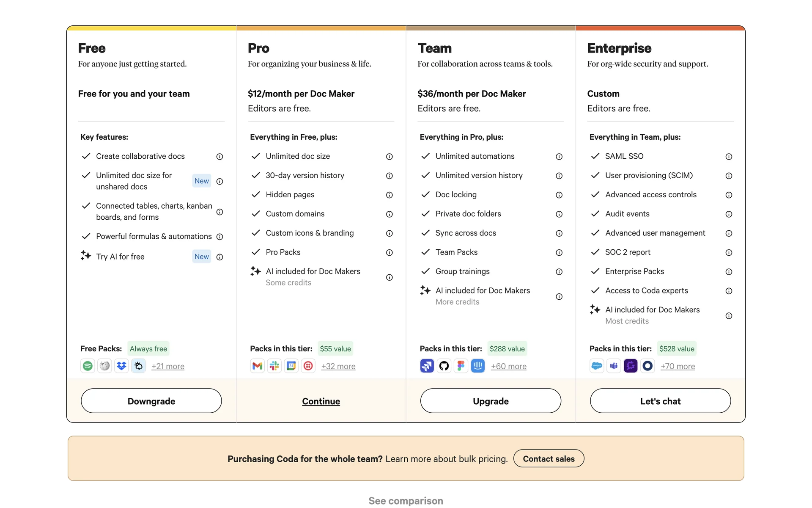812x508 pixels.
Task: Show the +21 more free packs
Action: coord(168,366)
